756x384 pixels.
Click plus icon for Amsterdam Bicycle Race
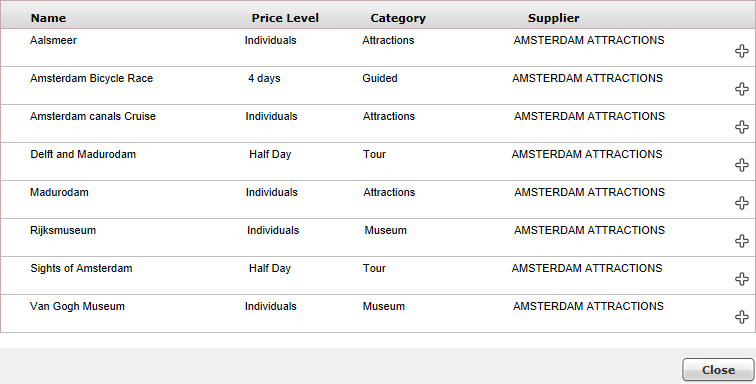click(742, 89)
